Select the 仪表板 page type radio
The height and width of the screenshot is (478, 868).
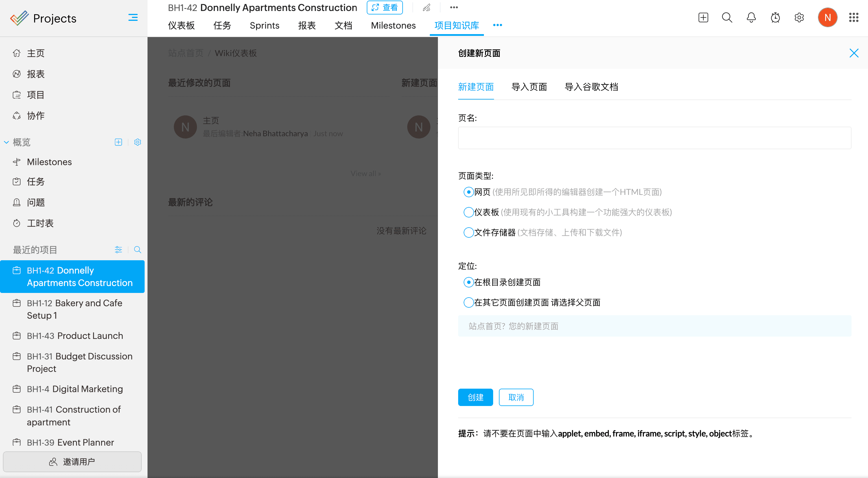click(x=468, y=212)
